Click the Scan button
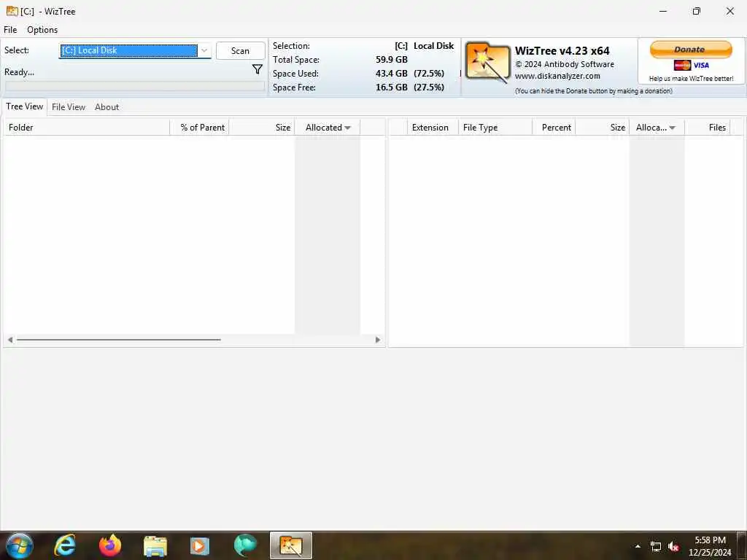747x560 pixels. point(241,51)
